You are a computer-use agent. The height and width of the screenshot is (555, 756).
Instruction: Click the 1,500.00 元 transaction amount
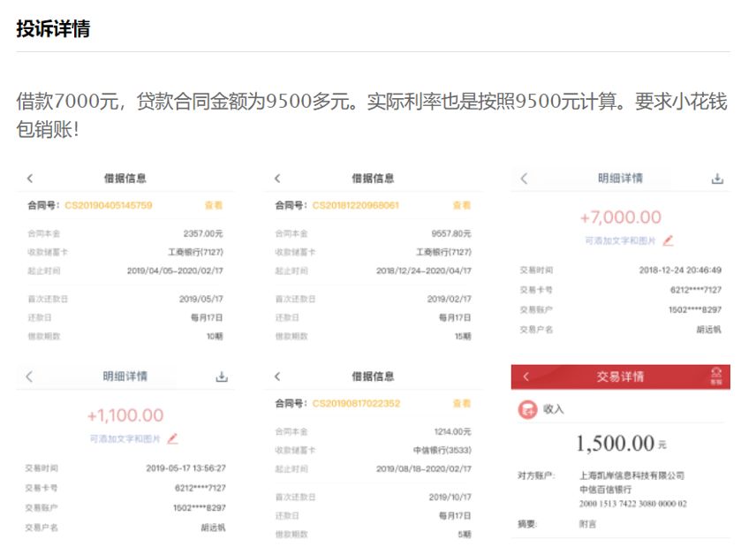620,444
